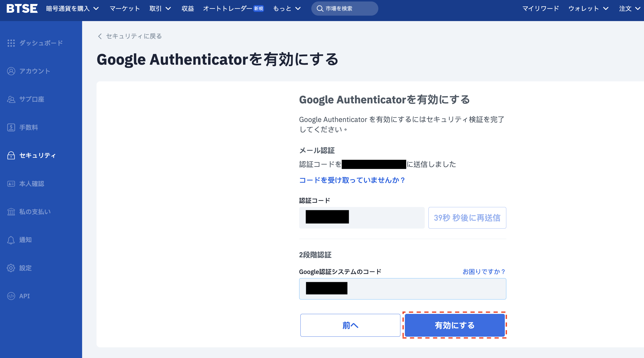Screen dimensions: 644x358
Task: Open the マーケット menu item
Action: pyautogui.click(x=125, y=8)
